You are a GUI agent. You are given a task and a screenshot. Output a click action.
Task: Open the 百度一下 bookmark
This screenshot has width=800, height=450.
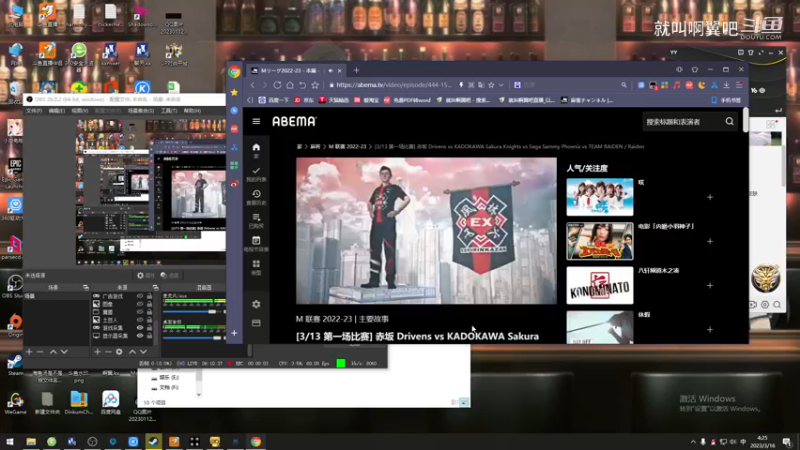pos(272,100)
